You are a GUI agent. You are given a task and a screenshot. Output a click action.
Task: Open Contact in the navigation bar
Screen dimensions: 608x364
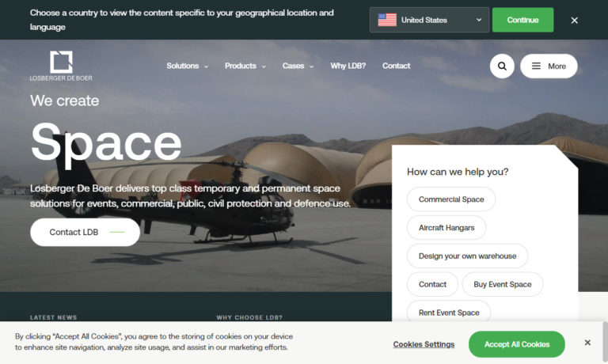(x=396, y=66)
